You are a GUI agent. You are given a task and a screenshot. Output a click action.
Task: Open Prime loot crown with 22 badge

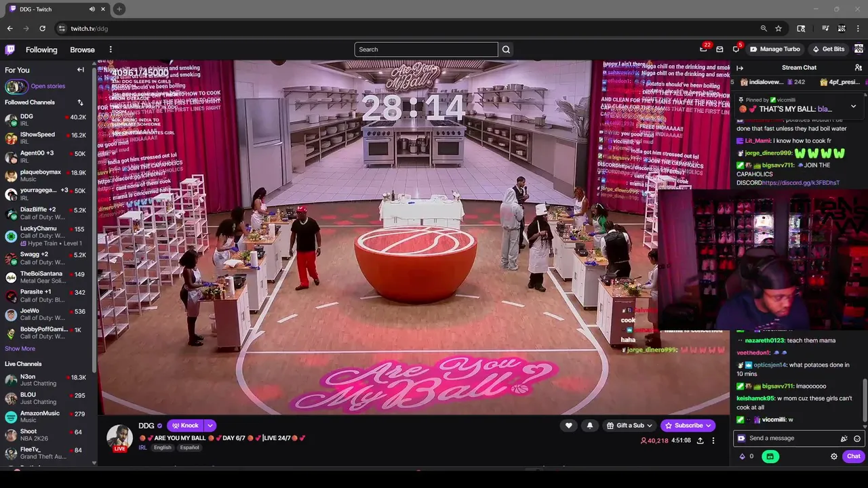703,49
